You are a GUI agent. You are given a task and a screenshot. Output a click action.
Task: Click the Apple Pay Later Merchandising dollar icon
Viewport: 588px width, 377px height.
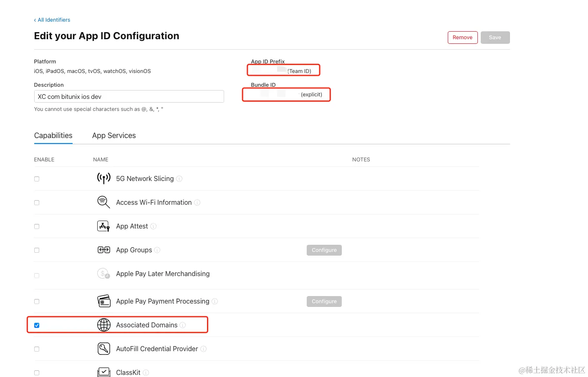103,273
